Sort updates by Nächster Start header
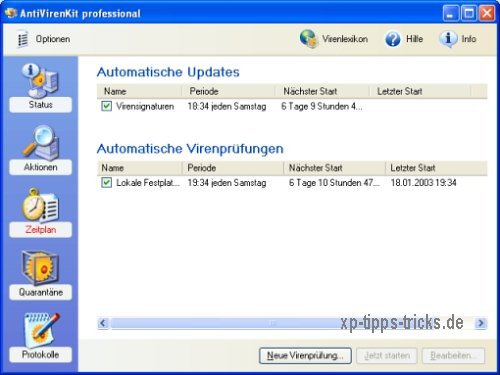Screen dimensions: 500x375 (322, 91)
